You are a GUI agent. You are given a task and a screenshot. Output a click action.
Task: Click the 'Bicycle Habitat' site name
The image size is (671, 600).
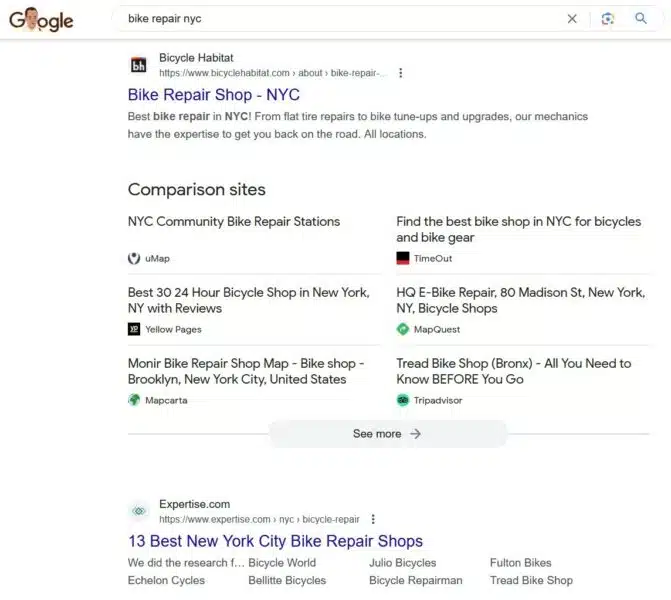pyautogui.click(x=196, y=58)
